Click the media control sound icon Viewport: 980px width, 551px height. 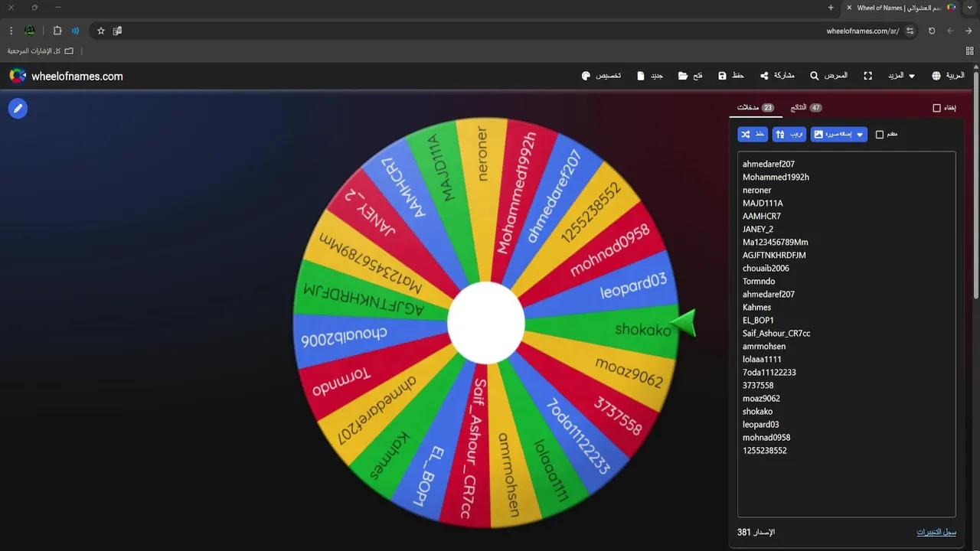75,31
